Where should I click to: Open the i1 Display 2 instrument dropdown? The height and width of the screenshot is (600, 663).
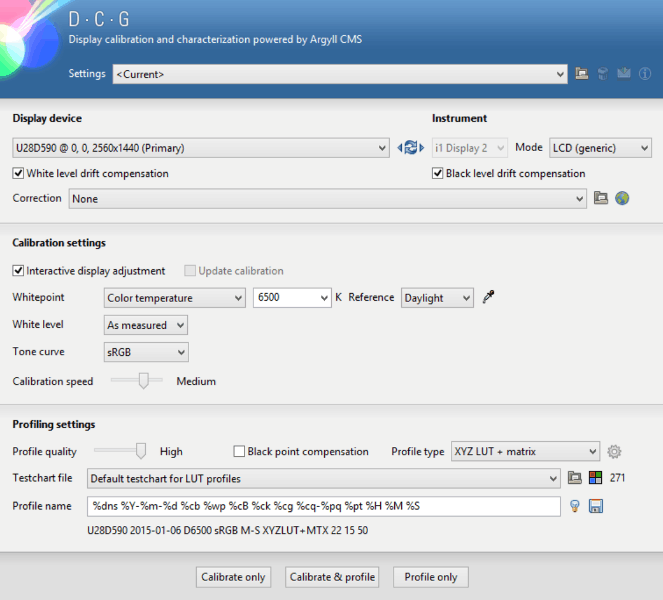[469, 148]
